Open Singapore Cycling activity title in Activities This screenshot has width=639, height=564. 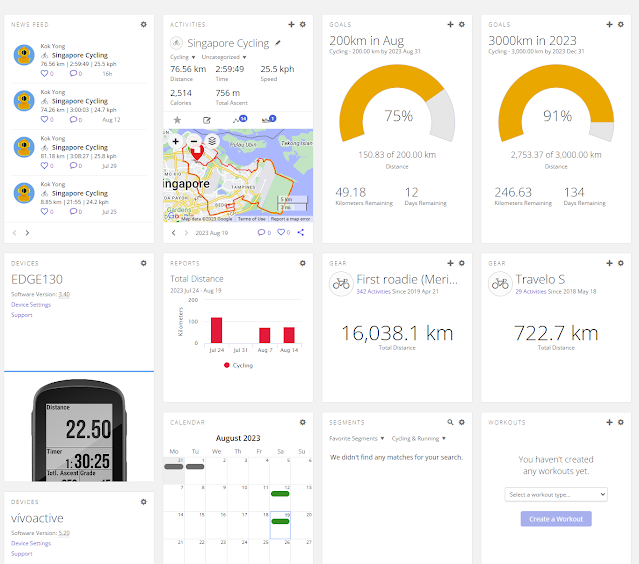point(228,43)
